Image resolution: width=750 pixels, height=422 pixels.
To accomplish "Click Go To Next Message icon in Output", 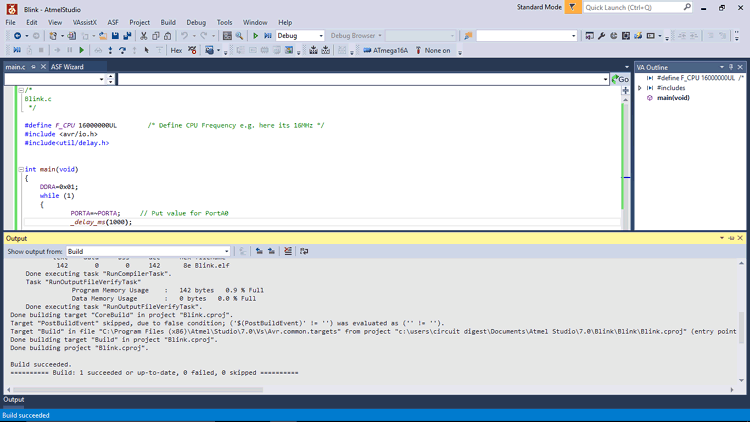I will point(271,251).
